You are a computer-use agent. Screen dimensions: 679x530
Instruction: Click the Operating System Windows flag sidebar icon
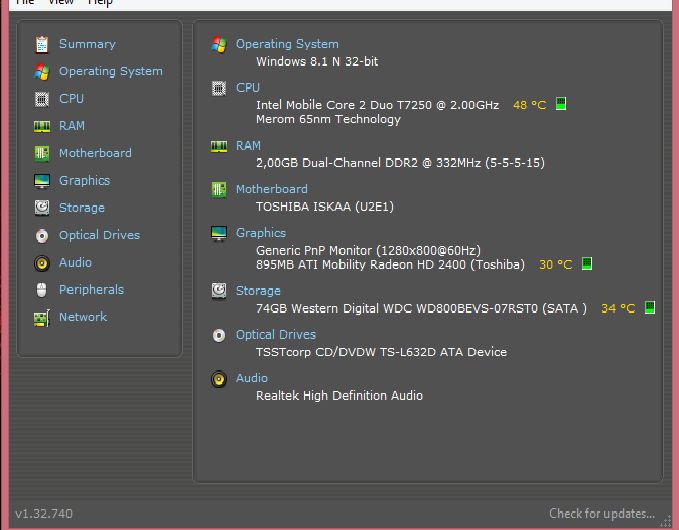[42, 72]
